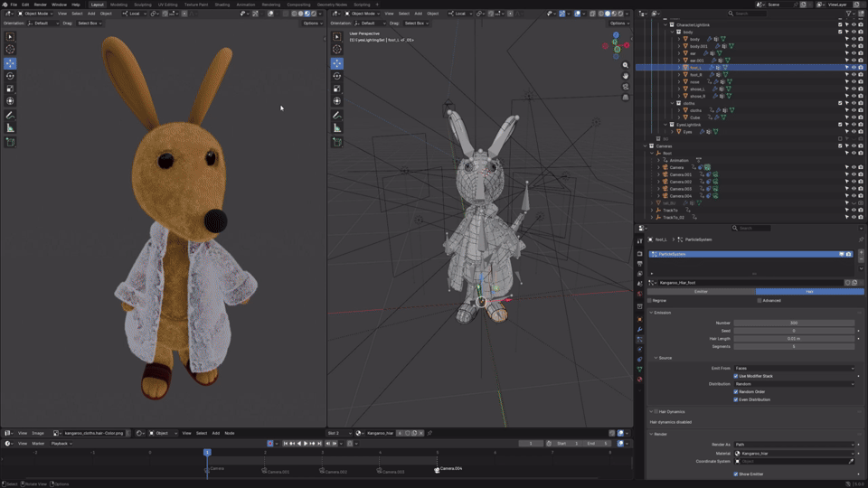This screenshot has height=488, width=868.
Task: Open Object Data green triangle properties tab
Action: tap(640, 370)
